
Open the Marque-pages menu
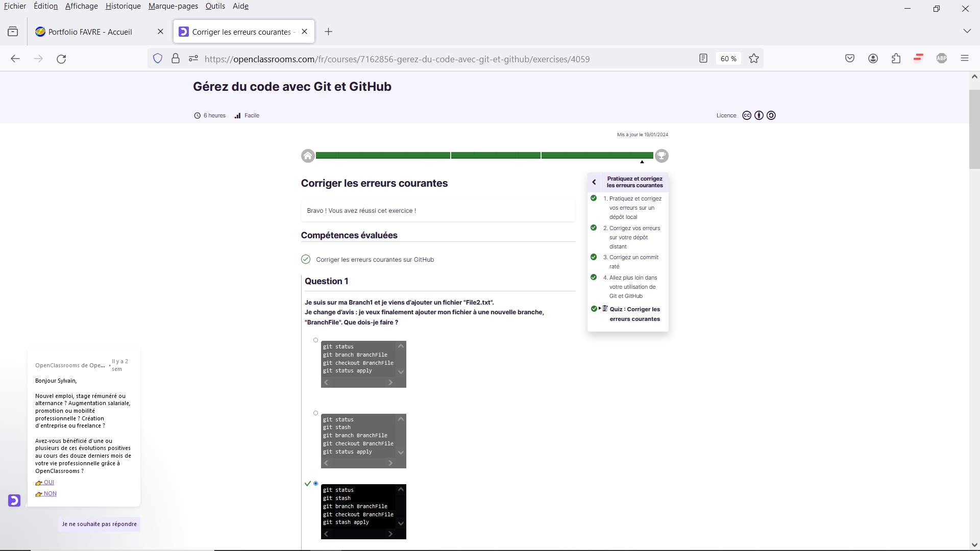pyautogui.click(x=173, y=6)
